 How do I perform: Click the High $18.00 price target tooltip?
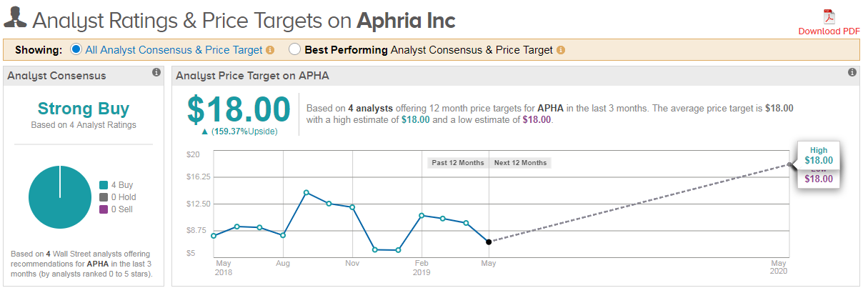click(819, 156)
